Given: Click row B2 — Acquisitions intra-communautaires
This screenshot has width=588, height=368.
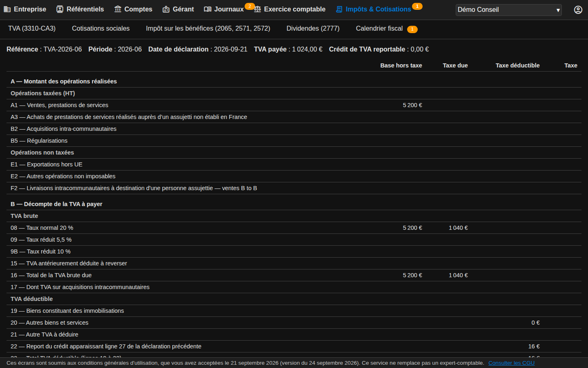Looking at the screenshot, I should 294,129.
